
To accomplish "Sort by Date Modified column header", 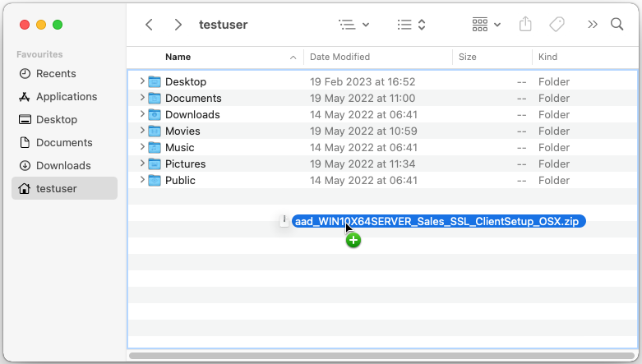I will pos(339,57).
